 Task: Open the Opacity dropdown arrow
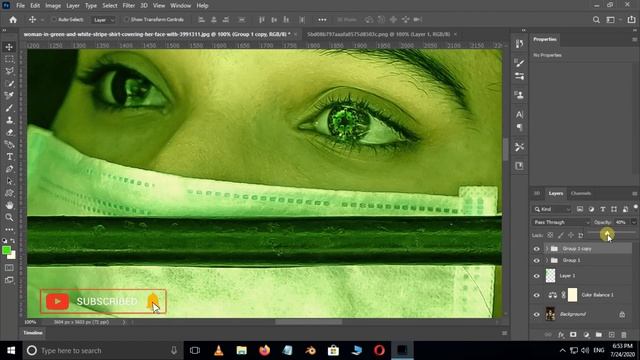click(x=633, y=222)
